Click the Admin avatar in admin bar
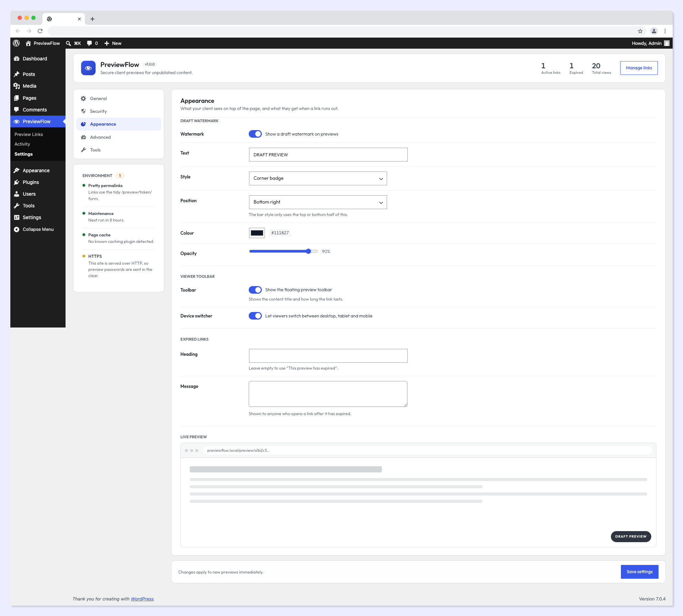The height and width of the screenshot is (616, 683). pyautogui.click(x=667, y=43)
